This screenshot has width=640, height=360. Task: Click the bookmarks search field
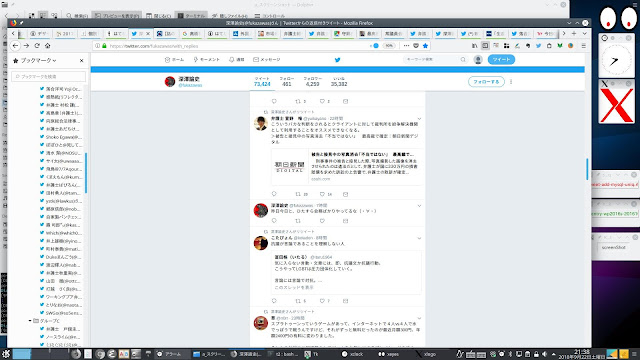(49, 76)
